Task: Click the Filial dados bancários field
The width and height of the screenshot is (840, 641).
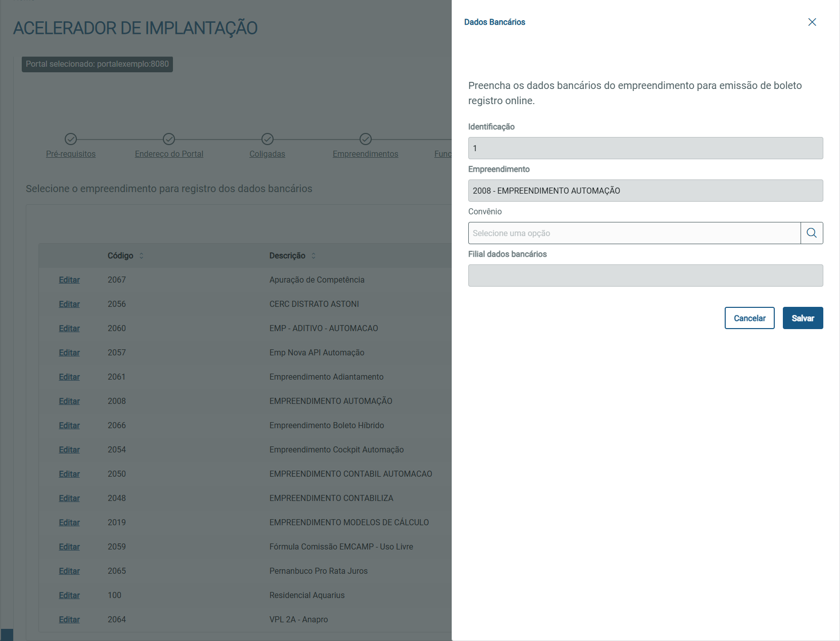Action: point(645,276)
